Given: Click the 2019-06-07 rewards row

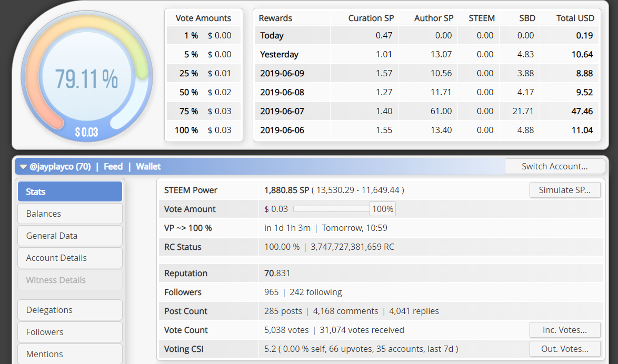Looking at the screenshot, I should (x=426, y=111).
